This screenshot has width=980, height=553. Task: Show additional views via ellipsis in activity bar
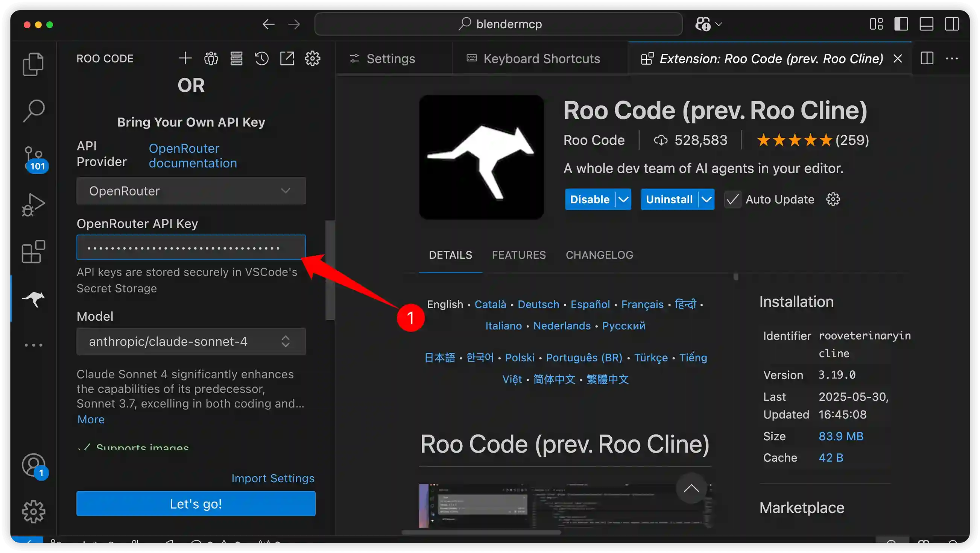33,345
